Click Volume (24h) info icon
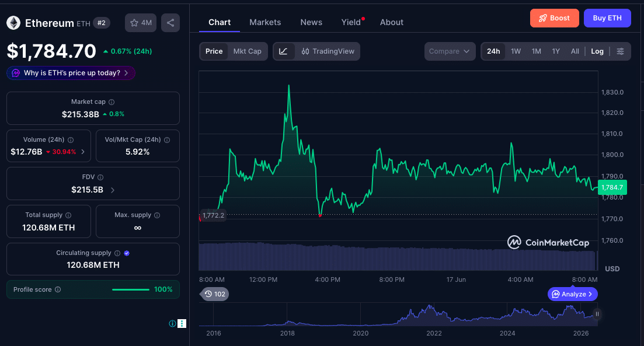Viewport: 644px width, 346px height. [71, 140]
